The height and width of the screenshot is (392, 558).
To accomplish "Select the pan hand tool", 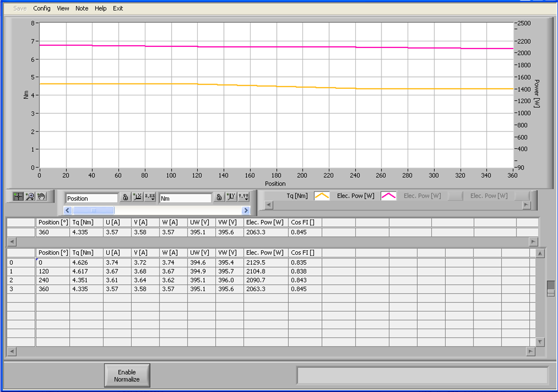I will click(x=43, y=196).
